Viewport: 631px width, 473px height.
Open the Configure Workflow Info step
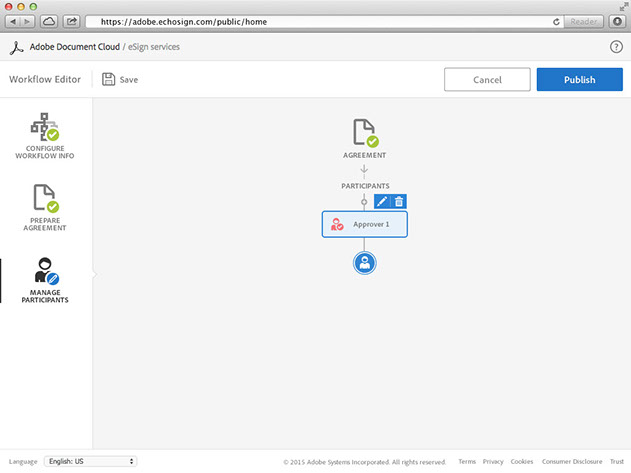pos(45,136)
